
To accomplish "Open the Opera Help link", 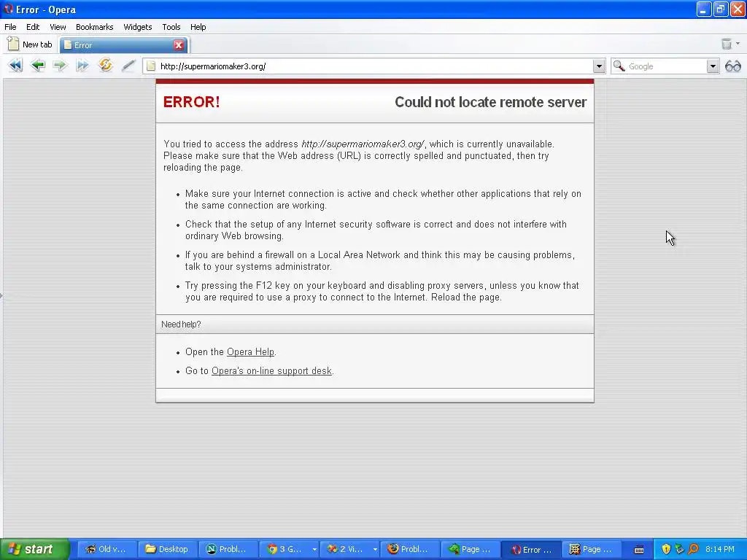I will pyautogui.click(x=251, y=352).
